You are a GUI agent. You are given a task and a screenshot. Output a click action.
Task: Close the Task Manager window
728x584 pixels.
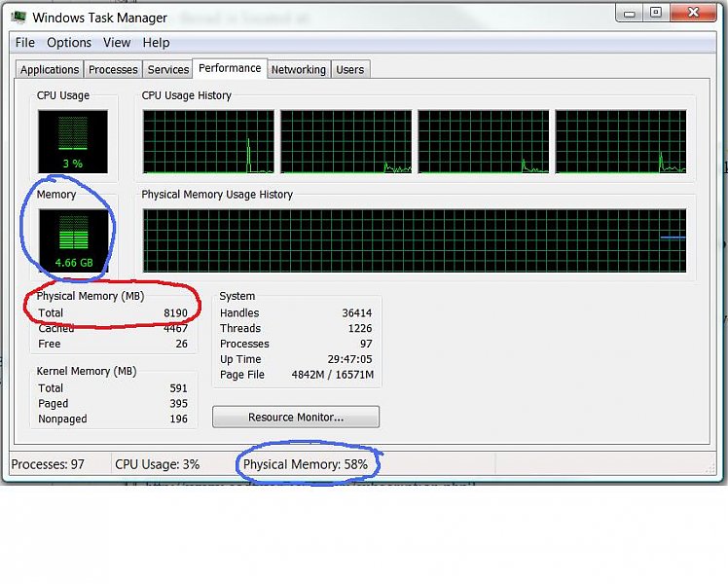693,13
